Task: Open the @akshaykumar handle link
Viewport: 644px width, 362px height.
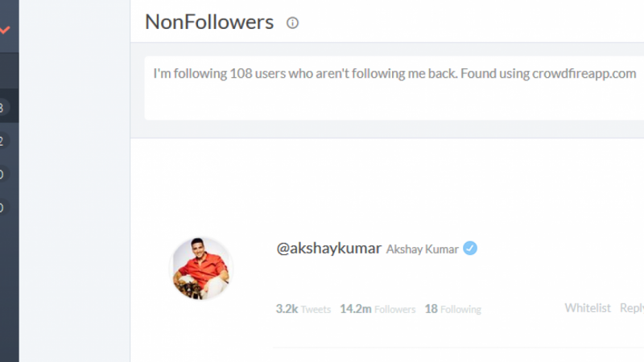Action: pyautogui.click(x=328, y=249)
